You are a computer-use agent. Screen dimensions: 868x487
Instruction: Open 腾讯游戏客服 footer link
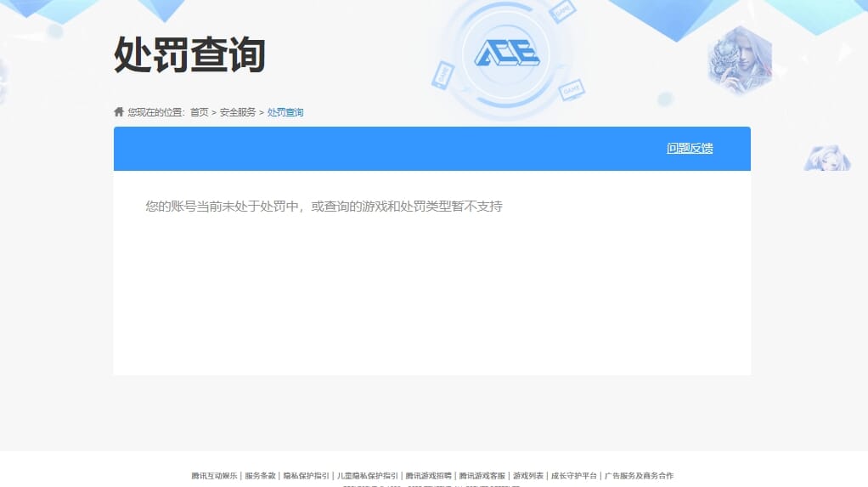pos(482,475)
